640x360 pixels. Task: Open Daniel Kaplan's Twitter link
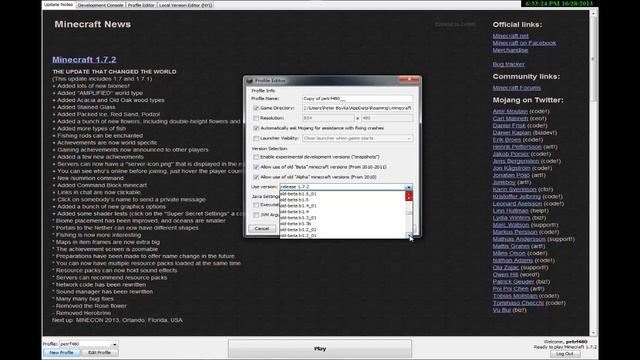coord(512,132)
